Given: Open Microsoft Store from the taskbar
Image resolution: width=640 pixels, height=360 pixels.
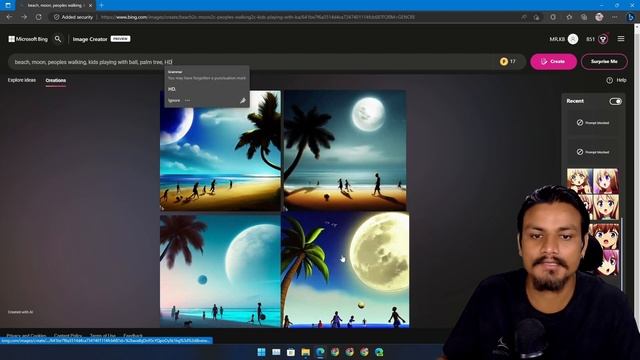Looking at the screenshot, I should (291, 352).
